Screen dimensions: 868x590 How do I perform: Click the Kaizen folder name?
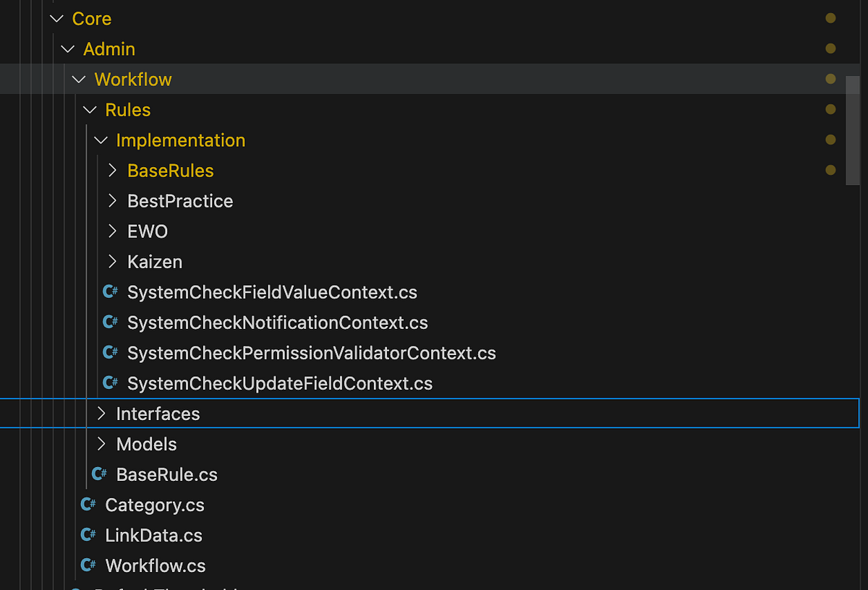click(155, 261)
